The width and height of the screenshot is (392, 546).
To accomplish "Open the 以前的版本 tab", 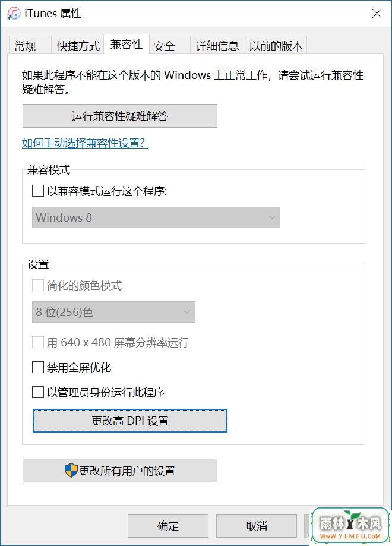I will tap(276, 46).
